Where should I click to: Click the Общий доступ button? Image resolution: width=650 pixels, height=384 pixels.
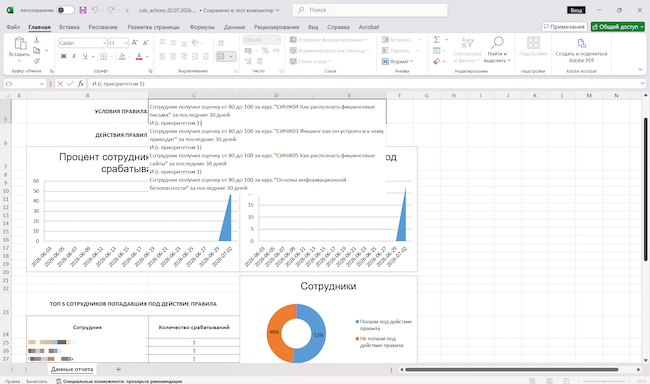tap(618, 27)
